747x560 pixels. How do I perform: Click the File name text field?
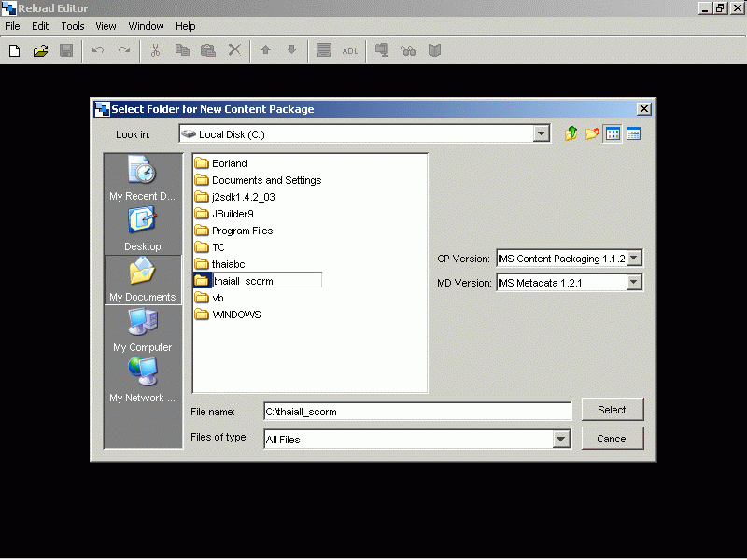click(416, 412)
